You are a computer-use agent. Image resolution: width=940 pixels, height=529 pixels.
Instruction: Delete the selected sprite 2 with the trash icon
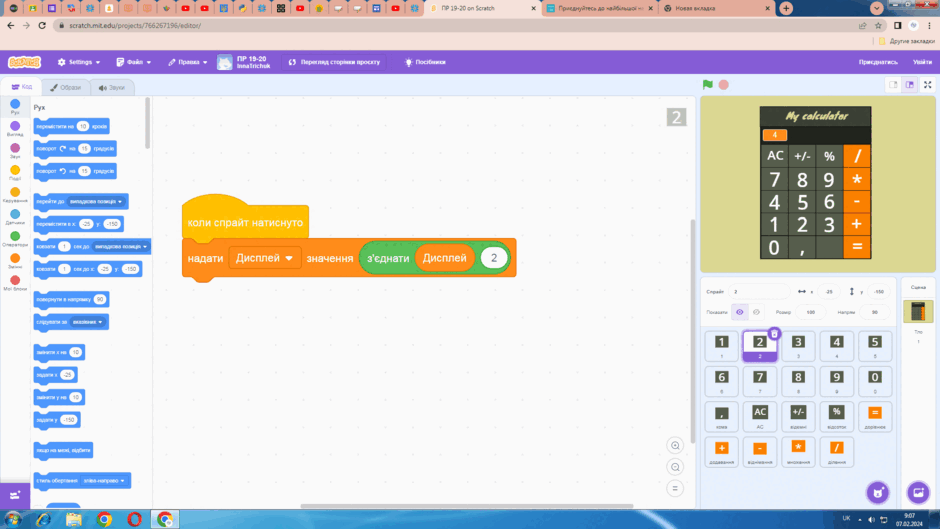point(774,333)
